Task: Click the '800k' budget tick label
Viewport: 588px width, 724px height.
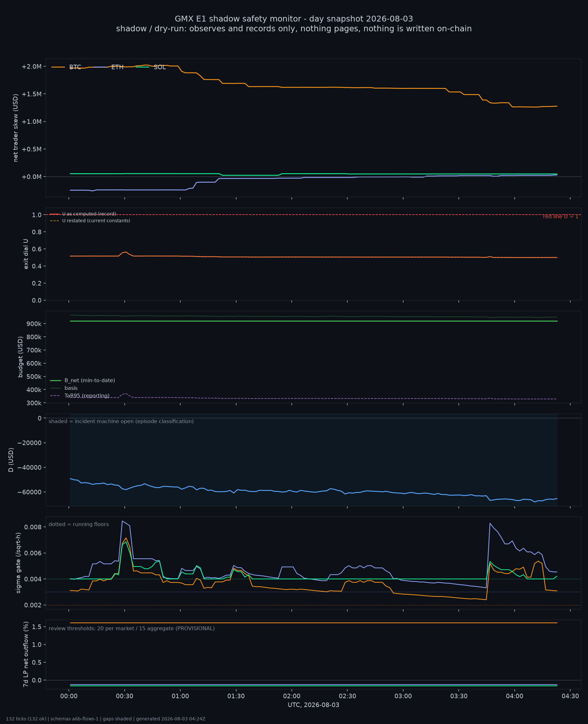Action: pos(34,337)
